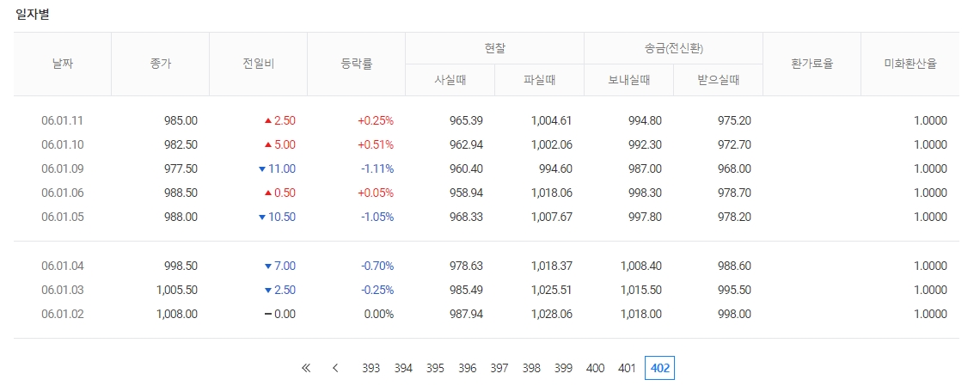Select date cell 06.01.02
980x392 pixels.
coord(63,314)
